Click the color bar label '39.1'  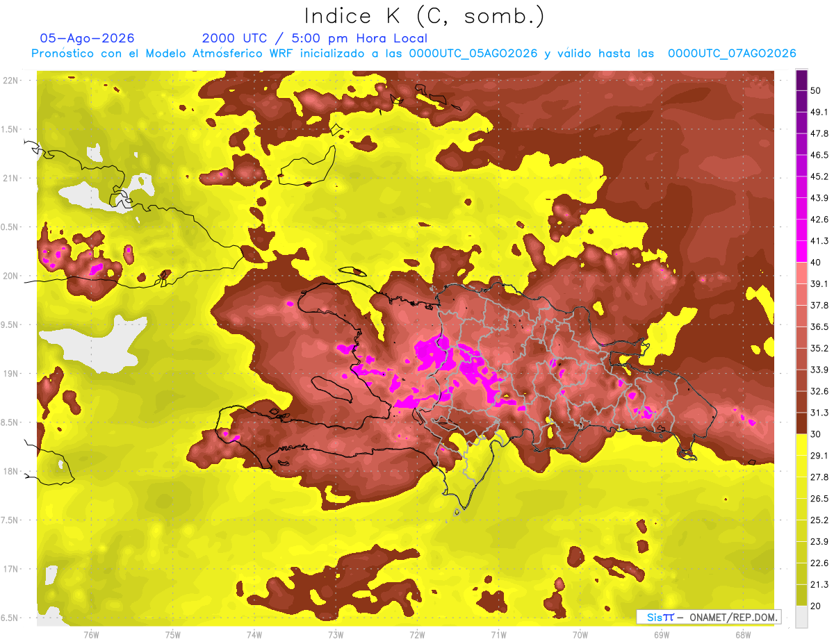(819, 284)
